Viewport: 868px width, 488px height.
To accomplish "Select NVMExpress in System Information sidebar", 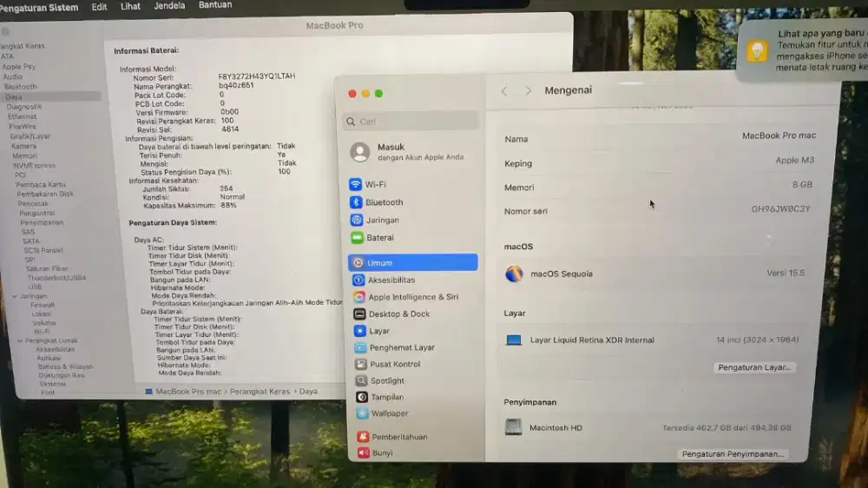I will click(x=35, y=165).
